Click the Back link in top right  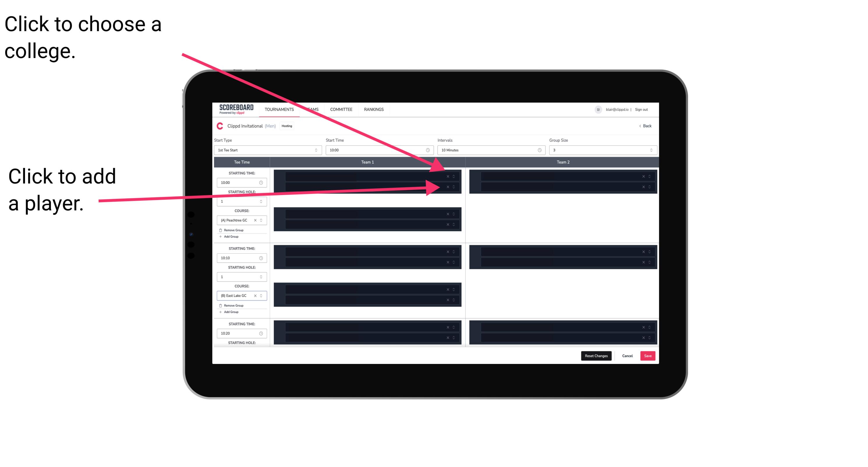[645, 125]
